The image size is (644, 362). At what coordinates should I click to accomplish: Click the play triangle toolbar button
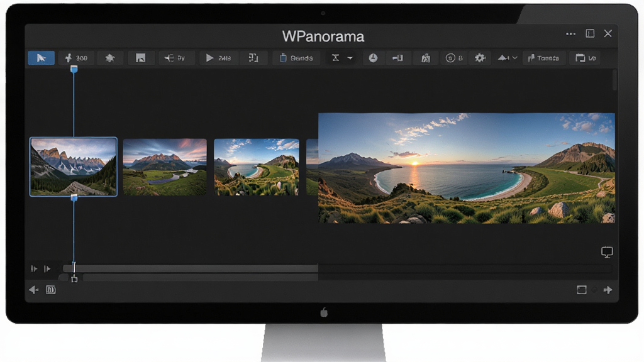click(x=218, y=58)
